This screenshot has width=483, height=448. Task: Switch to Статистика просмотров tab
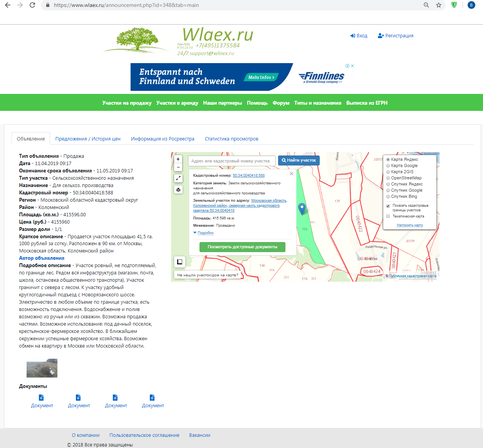tap(231, 139)
